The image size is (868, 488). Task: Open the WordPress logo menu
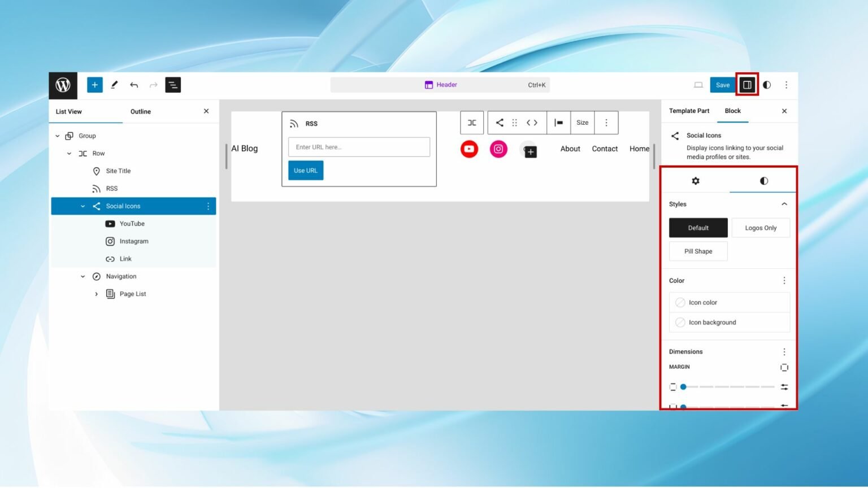pyautogui.click(x=63, y=85)
